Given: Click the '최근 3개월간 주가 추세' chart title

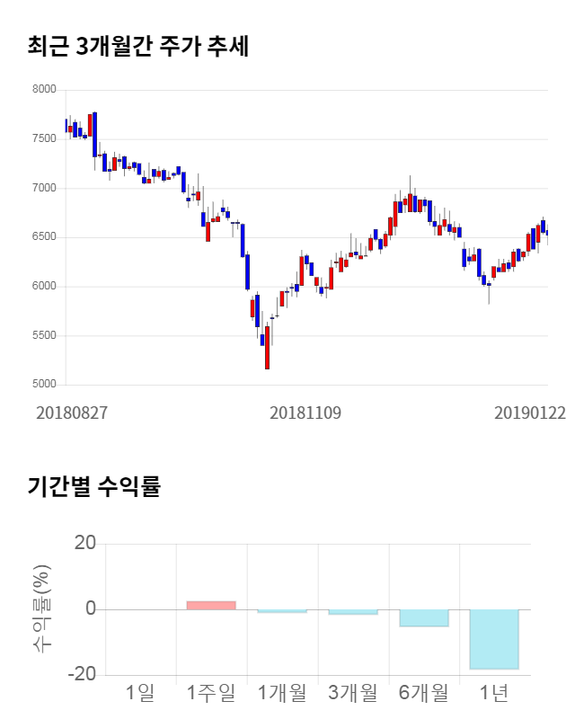Looking at the screenshot, I should click(138, 47).
